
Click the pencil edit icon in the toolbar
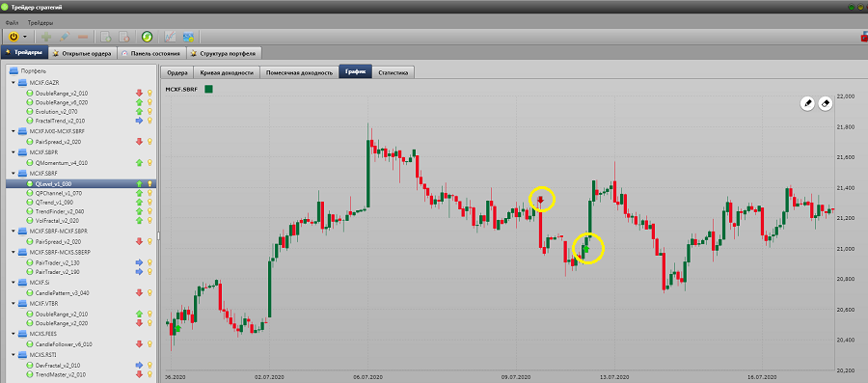(x=65, y=37)
